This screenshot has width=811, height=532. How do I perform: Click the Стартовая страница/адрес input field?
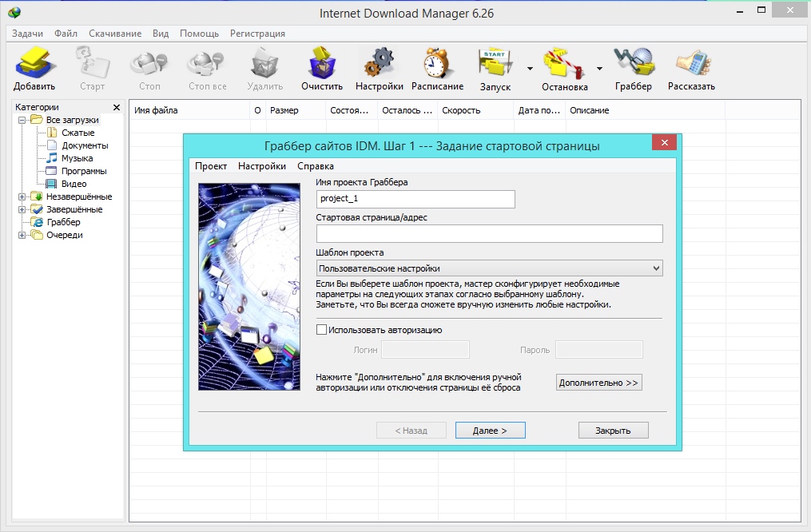click(489, 233)
